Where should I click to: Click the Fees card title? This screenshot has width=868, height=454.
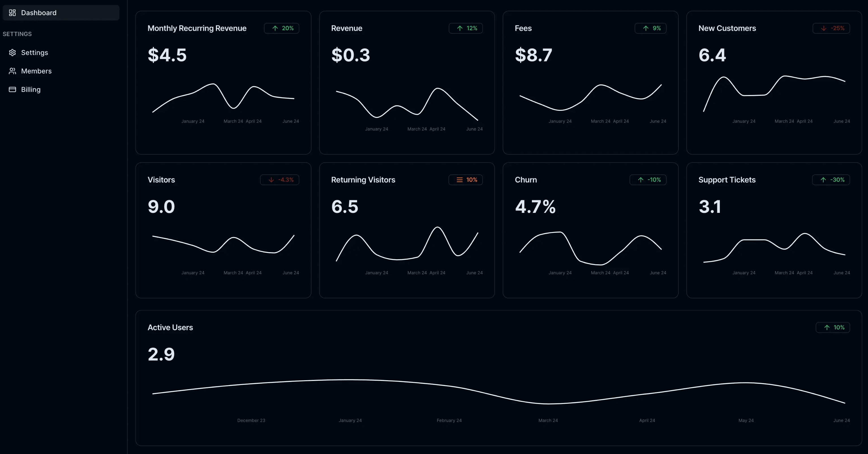tap(523, 28)
